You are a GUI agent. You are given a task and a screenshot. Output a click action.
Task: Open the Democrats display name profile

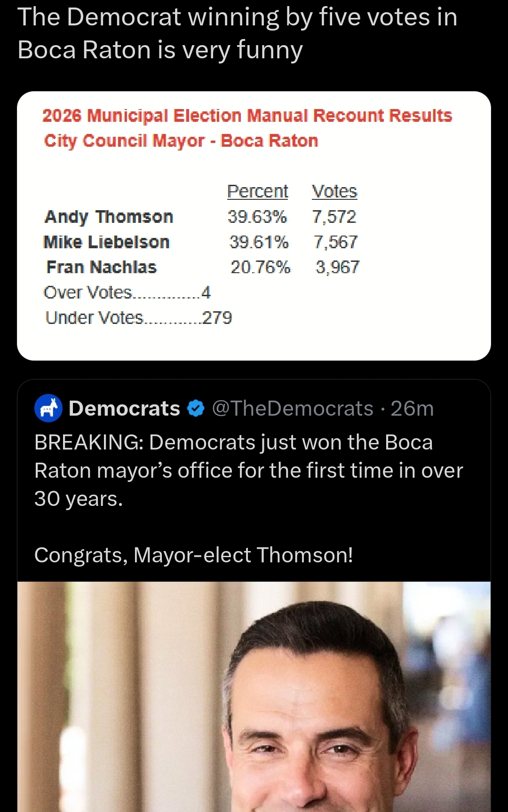point(125,409)
